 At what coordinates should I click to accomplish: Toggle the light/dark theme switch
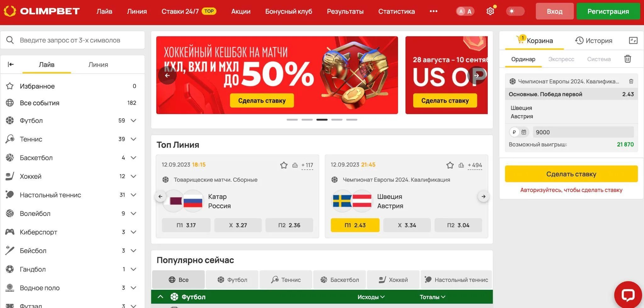point(515,11)
